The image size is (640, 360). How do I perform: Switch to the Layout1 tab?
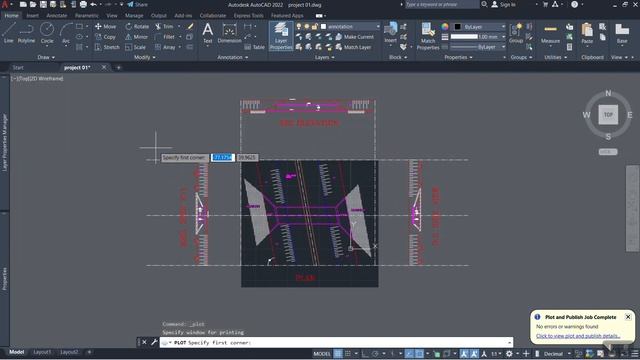pos(42,352)
